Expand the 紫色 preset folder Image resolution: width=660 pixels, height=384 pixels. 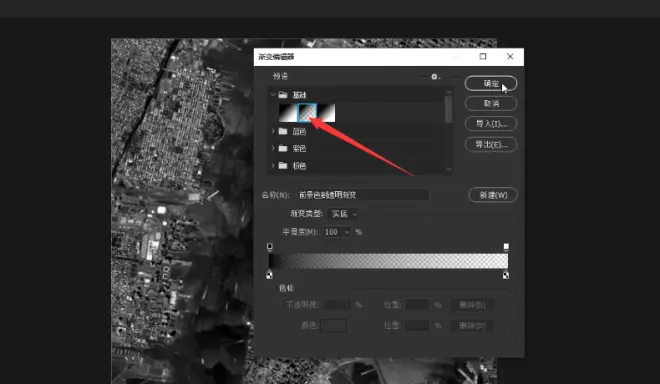point(273,148)
